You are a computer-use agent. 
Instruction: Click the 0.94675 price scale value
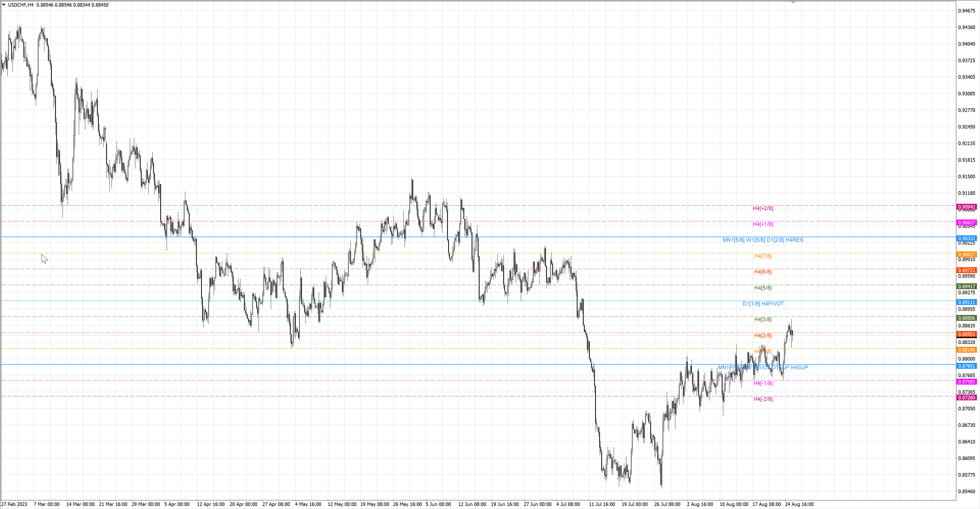click(966, 11)
